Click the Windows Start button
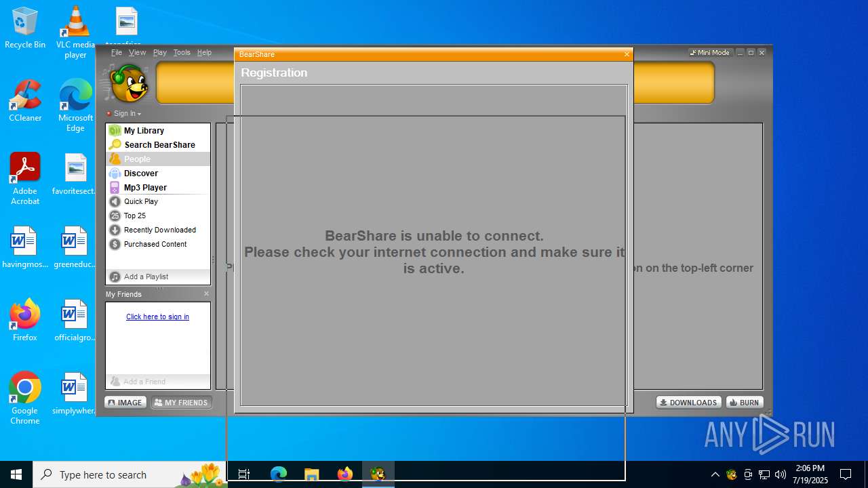The width and height of the screenshot is (868, 488). click(x=16, y=474)
